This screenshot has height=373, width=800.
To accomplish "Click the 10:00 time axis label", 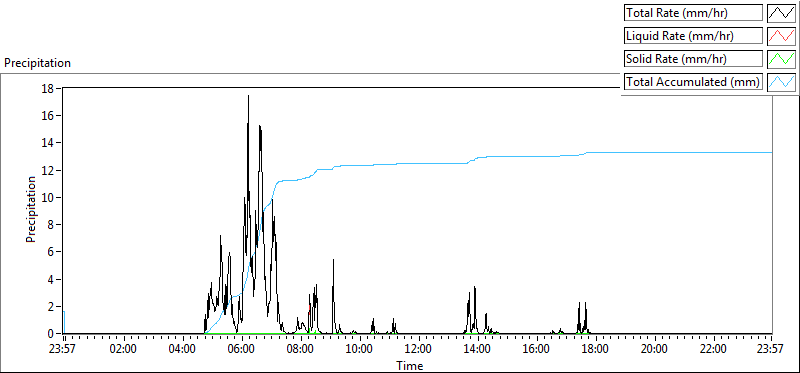I will click(x=360, y=350).
